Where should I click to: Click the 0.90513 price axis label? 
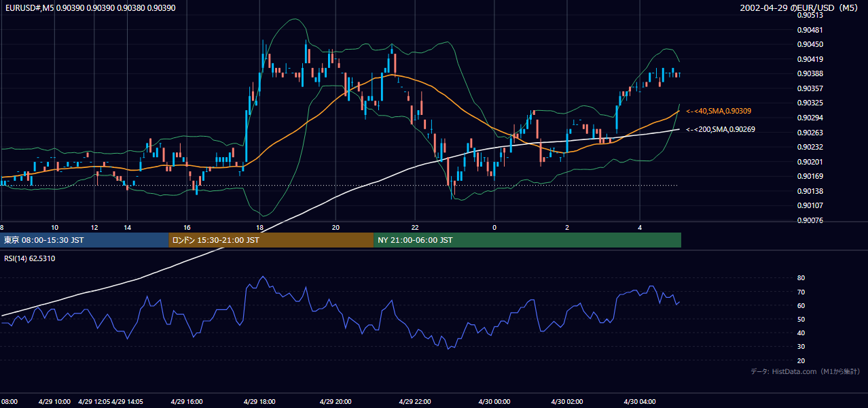tap(810, 16)
